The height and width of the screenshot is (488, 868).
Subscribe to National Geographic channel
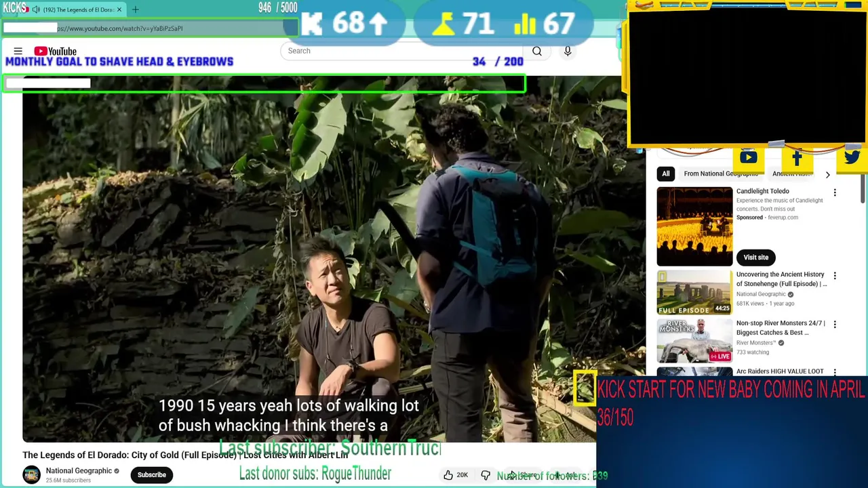[x=152, y=475]
